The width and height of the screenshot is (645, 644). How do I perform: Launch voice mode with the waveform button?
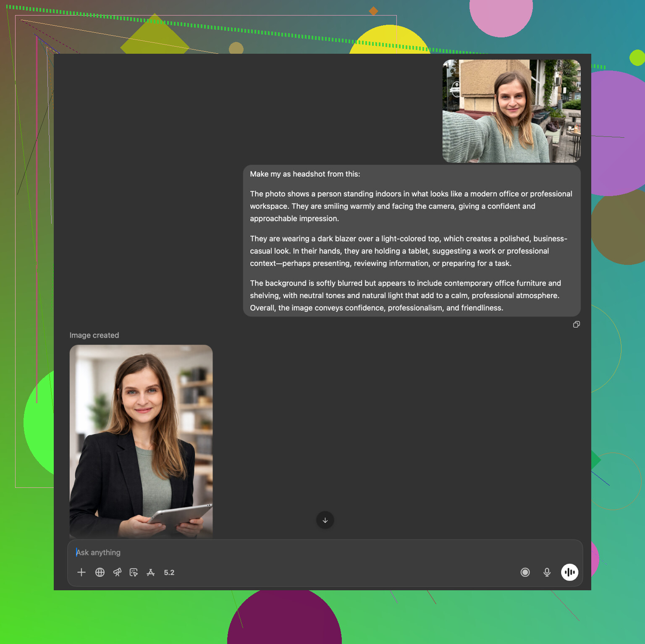tap(569, 572)
